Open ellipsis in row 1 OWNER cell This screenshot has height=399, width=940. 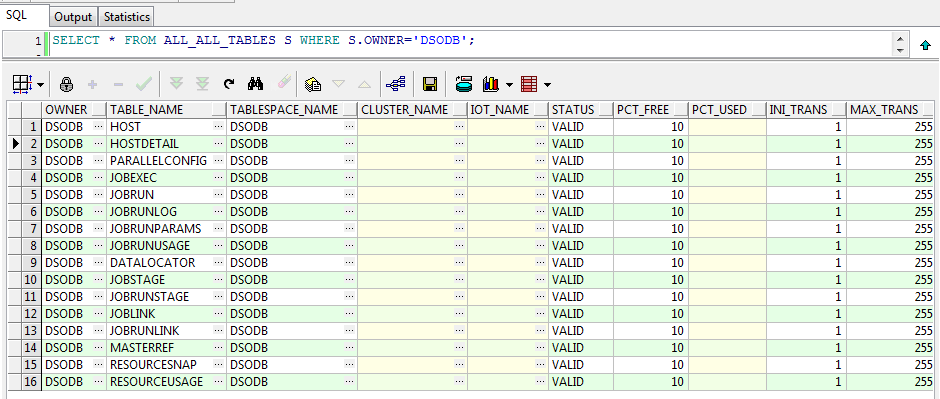(x=98, y=127)
